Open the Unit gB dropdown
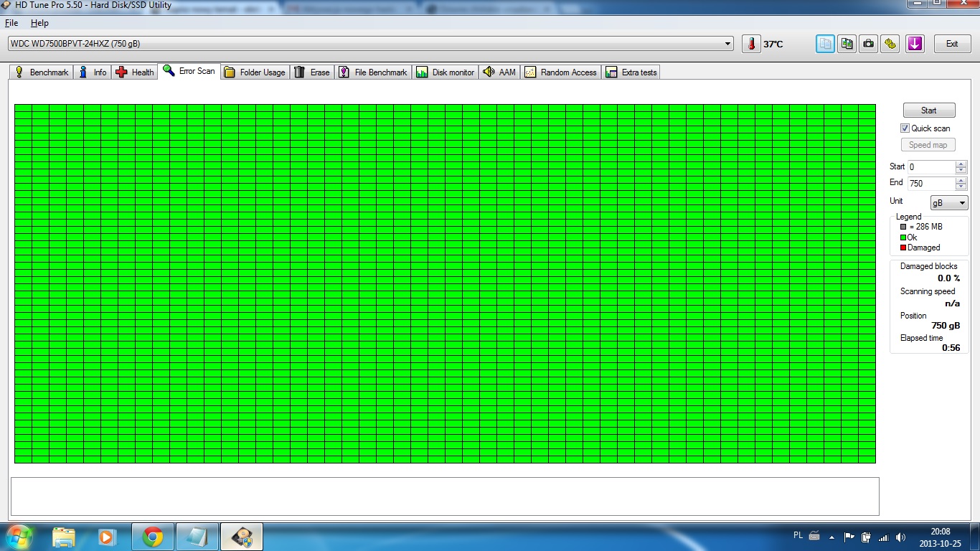Image resolution: width=980 pixels, height=551 pixels. point(949,203)
